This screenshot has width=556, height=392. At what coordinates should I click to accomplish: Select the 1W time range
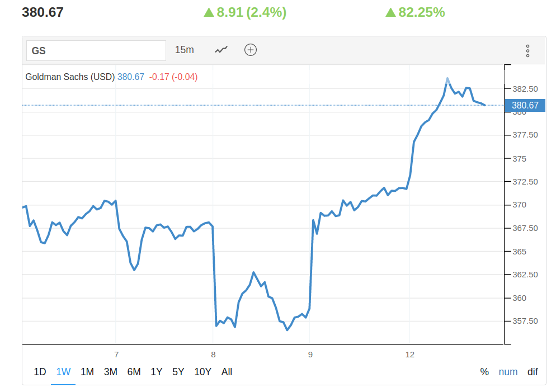pyautogui.click(x=63, y=372)
